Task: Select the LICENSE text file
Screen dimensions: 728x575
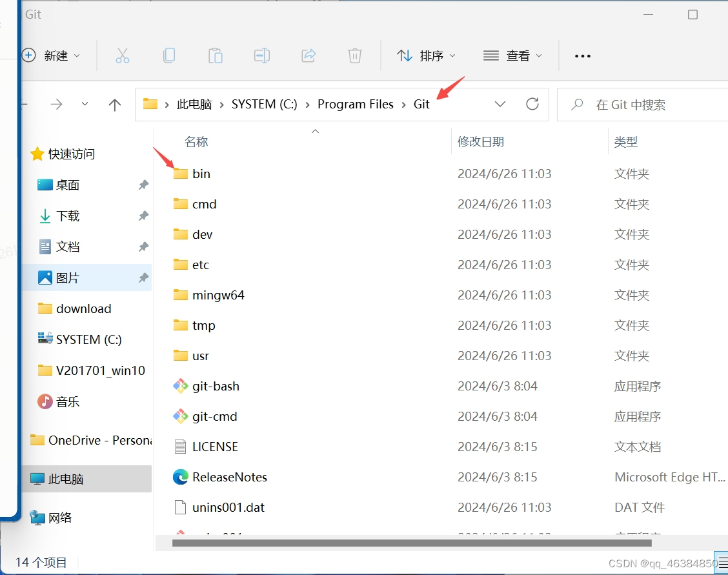Action: point(215,447)
